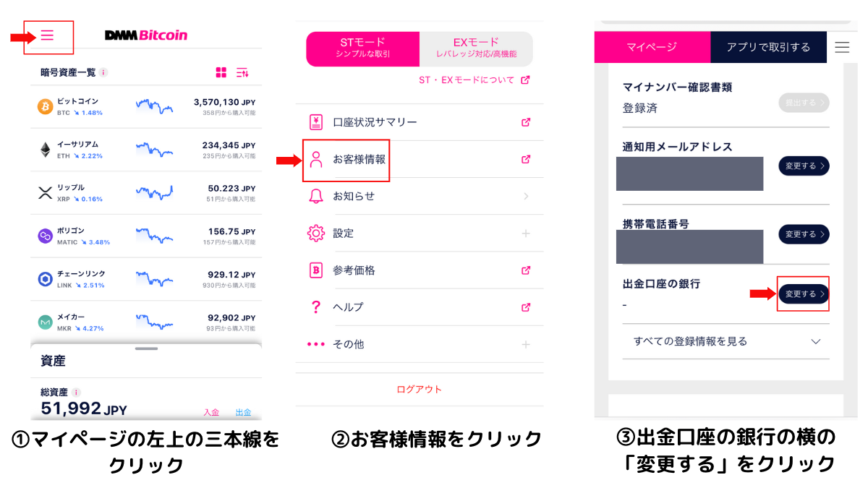Expand すべての登録情報を見る chevron
This screenshot has width=868, height=488.
point(816,341)
